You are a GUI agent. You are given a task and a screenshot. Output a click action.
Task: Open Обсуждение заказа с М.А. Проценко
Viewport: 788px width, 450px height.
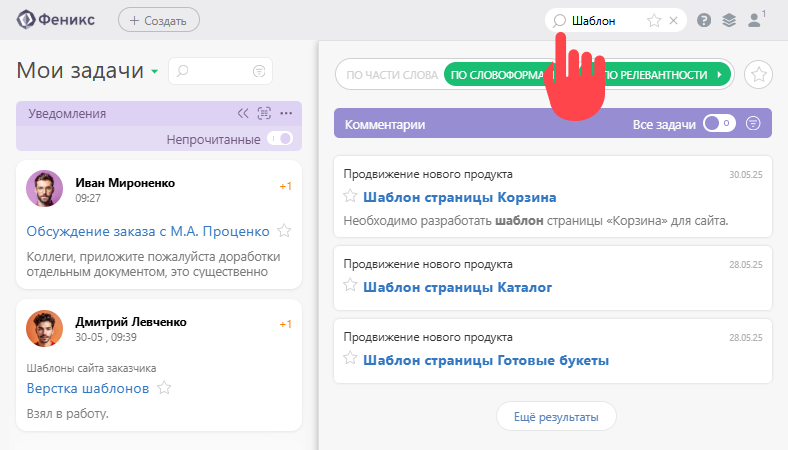pyautogui.click(x=148, y=231)
